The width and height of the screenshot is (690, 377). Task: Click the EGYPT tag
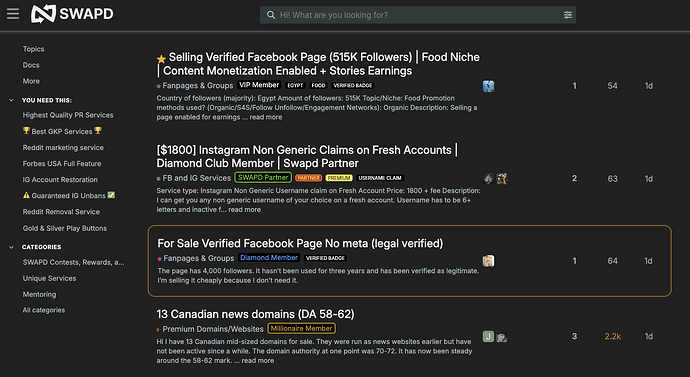coord(295,85)
